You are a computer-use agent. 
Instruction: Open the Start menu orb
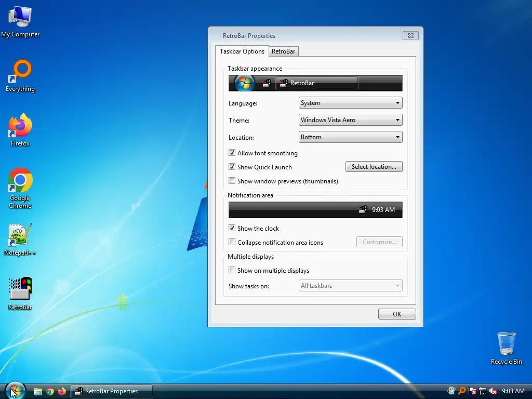point(15,391)
